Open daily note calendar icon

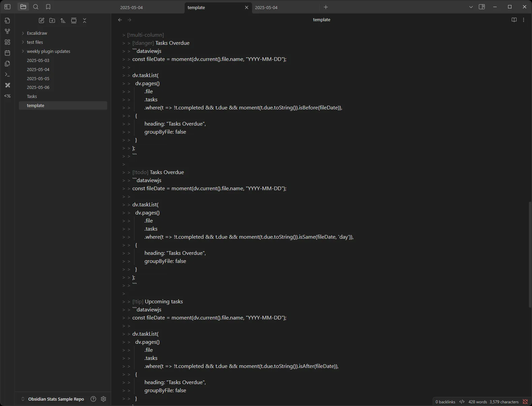click(7, 53)
